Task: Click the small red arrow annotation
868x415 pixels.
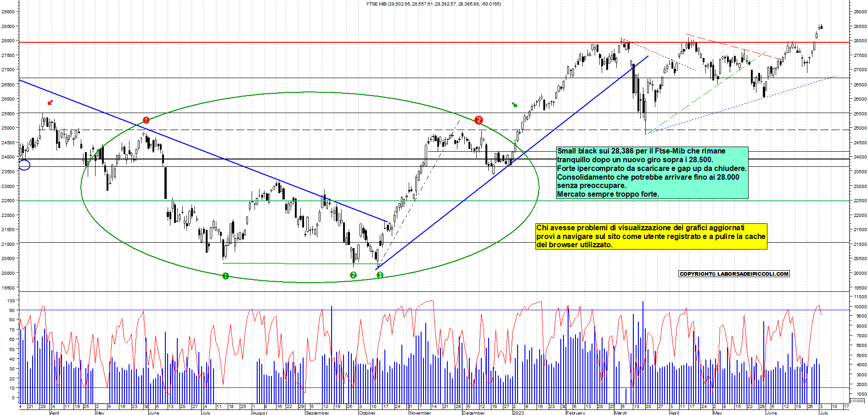Action: [51, 102]
